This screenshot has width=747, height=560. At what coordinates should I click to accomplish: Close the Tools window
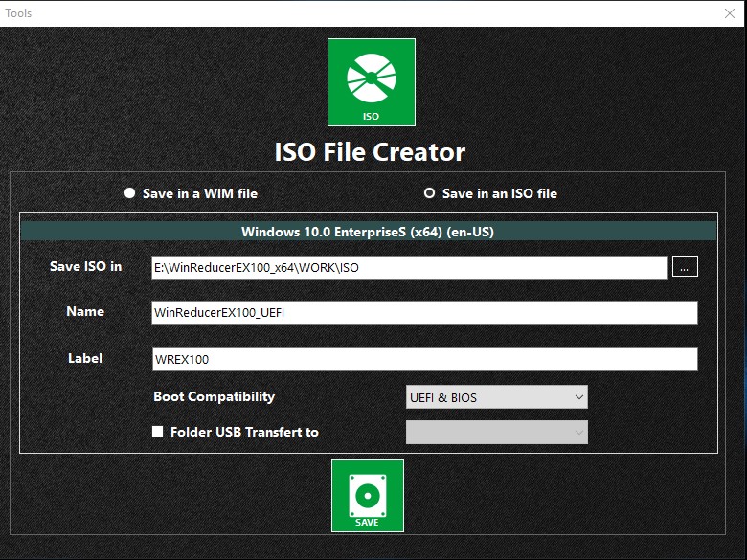[x=730, y=13]
